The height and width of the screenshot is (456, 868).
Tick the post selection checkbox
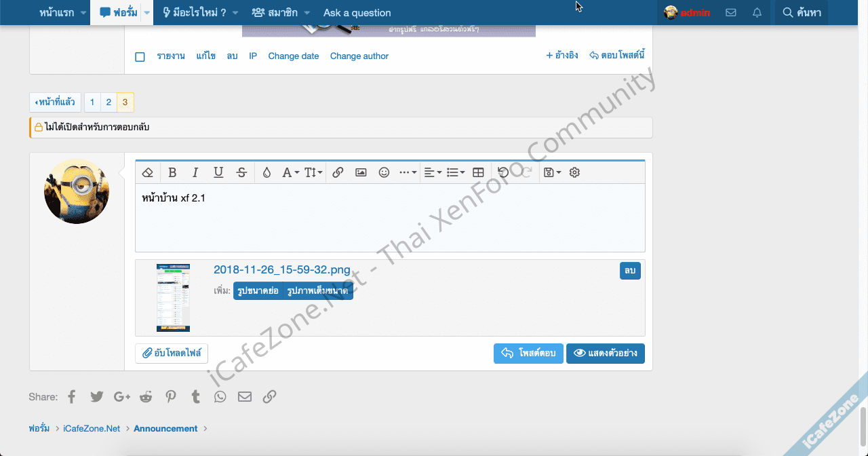tap(140, 57)
